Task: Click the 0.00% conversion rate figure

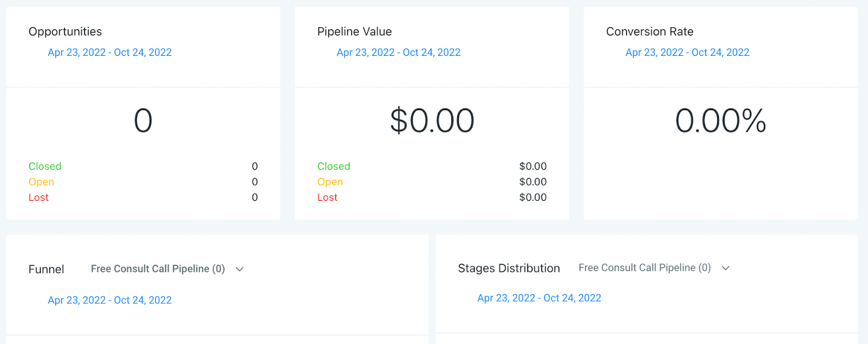Action: click(720, 120)
